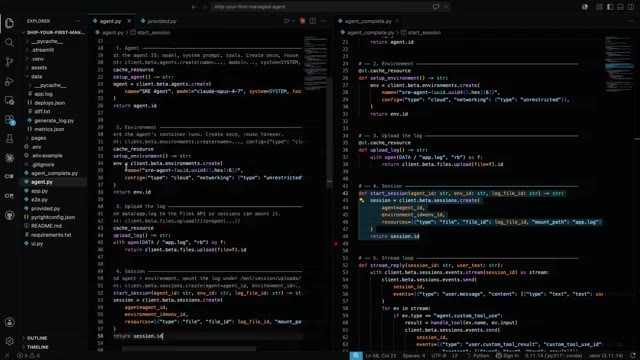This screenshot has width=640, height=360.
Task: Open the Run and Debug view
Action: pyautogui.click(x=9, y=81)
